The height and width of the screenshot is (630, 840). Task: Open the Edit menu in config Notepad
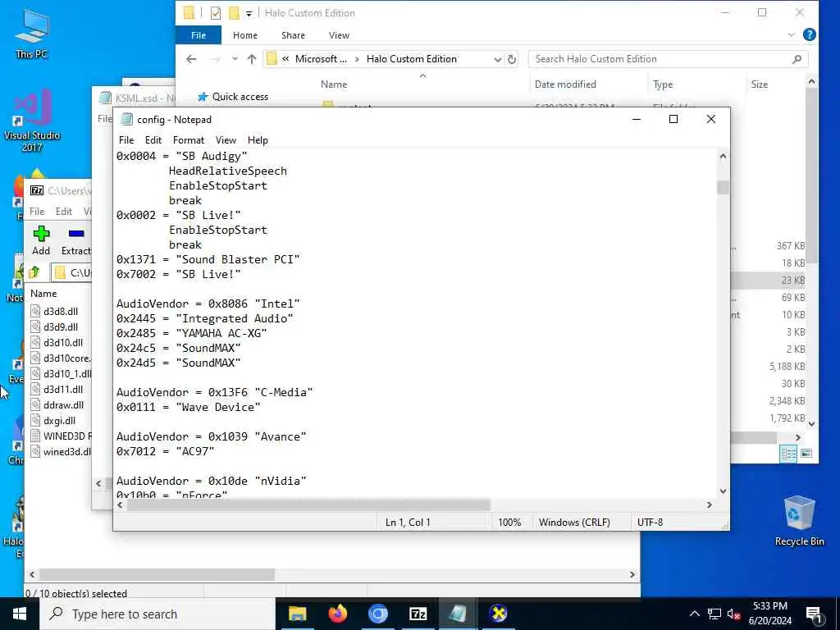click(153, 139)
